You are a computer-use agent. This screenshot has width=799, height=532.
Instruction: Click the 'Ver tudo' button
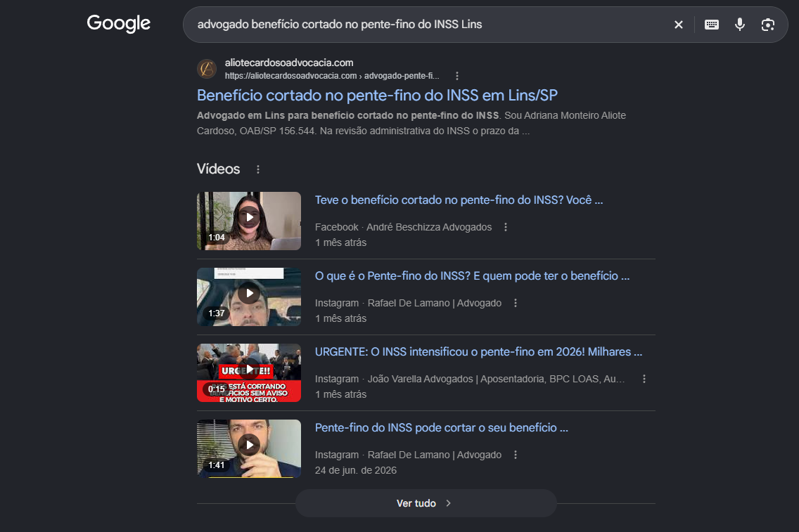426,503
